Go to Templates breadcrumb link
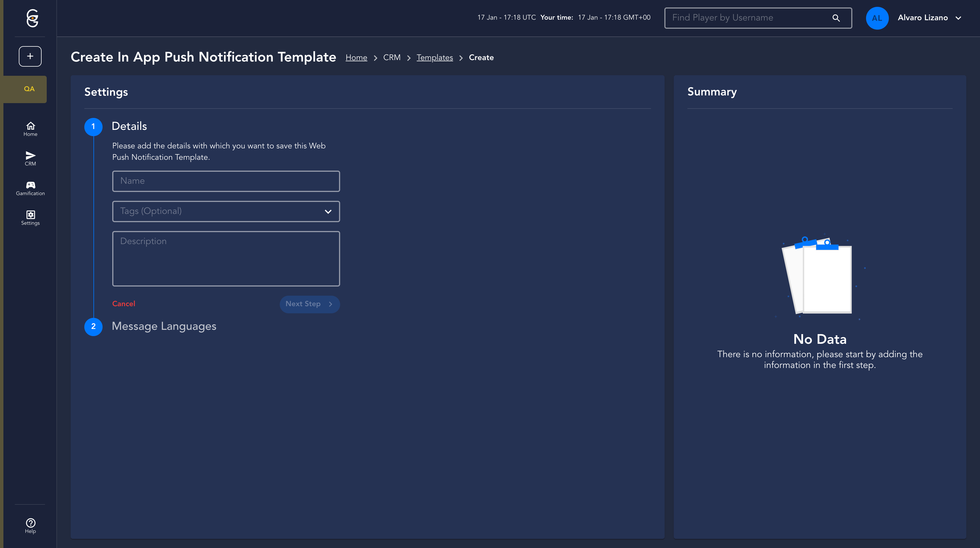980x548 pixels. 434,58
